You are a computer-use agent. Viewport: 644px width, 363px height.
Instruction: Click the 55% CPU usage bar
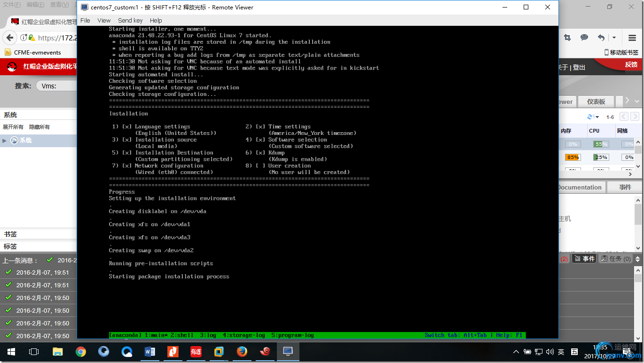tap(601, 144)
